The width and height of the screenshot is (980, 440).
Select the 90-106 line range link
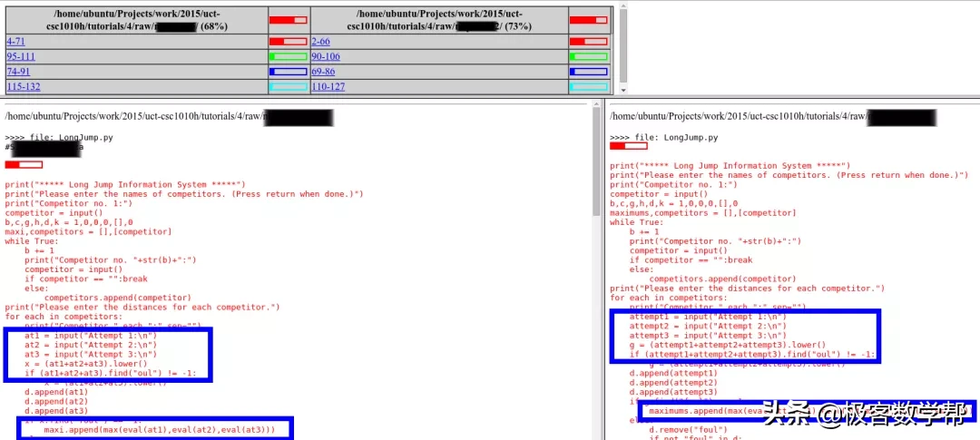click(325, 57)
